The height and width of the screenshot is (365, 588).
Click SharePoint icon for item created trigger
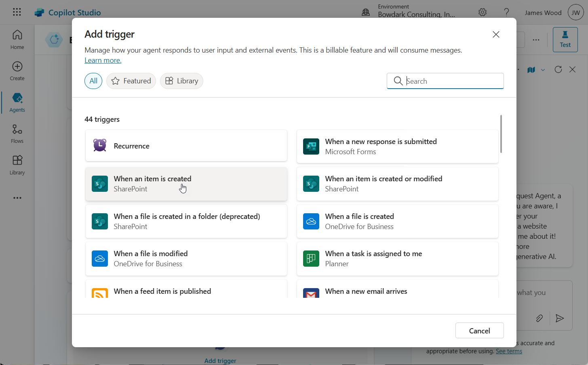(100, 184)
